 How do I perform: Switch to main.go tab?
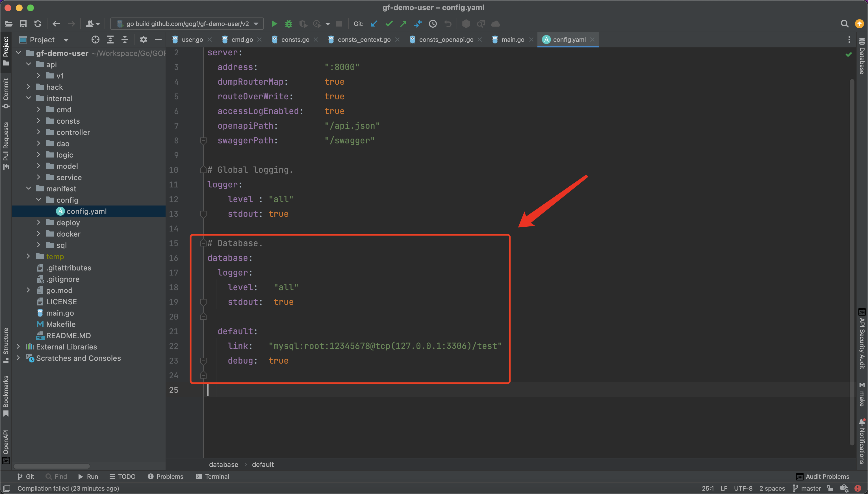513,40
